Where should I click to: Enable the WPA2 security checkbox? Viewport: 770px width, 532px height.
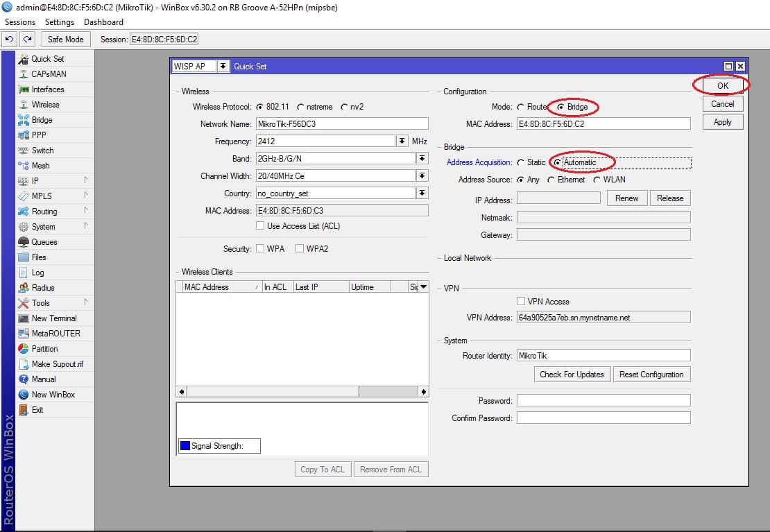click(299, 248)
